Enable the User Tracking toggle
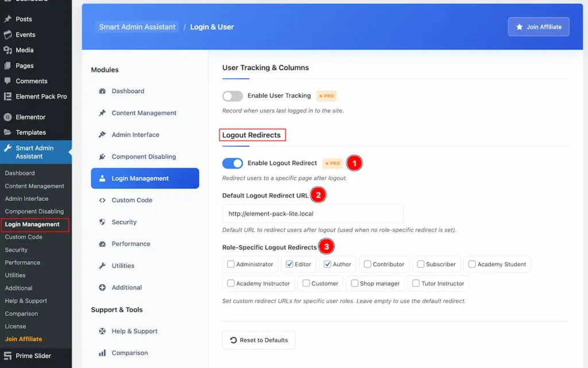588x368 pixels. click(x=233, y=96)
